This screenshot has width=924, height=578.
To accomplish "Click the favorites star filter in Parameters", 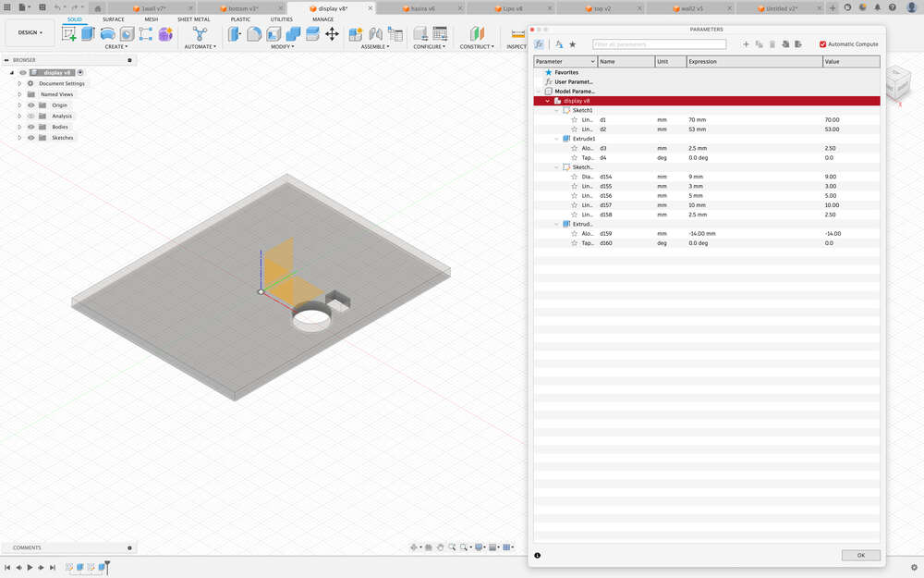I will (x=572, y=44).
